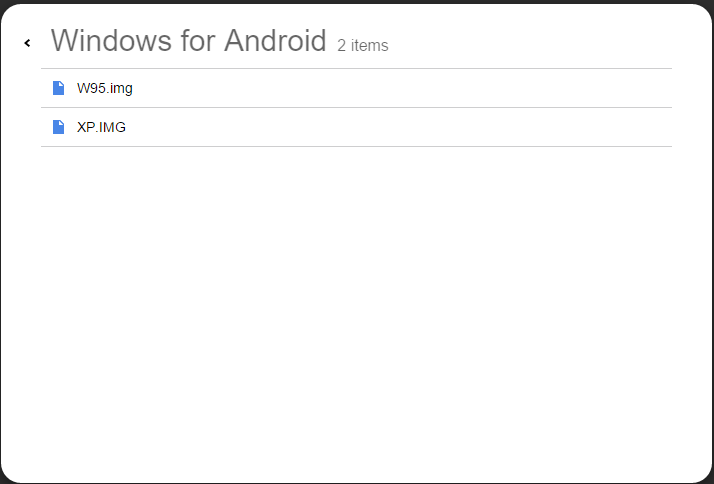Click the middle of the W95.img list row

point(356,88)
